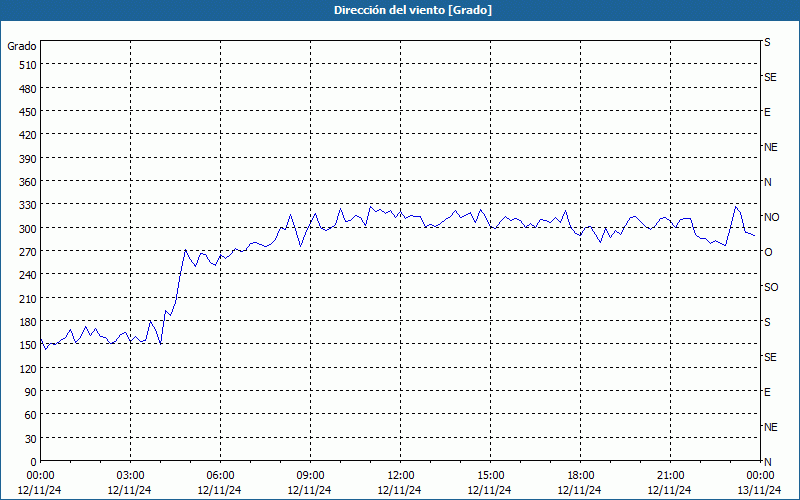Click the 30 degree axis label

click(31, 439)
